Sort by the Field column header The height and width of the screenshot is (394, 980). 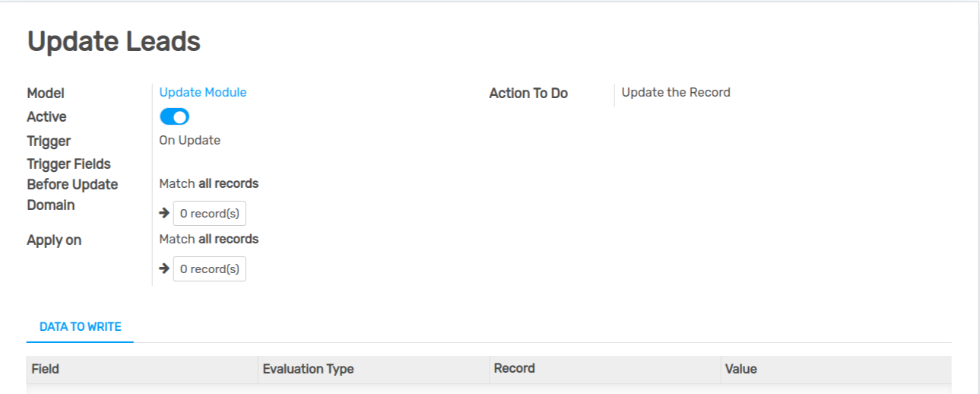click(142, 369)
